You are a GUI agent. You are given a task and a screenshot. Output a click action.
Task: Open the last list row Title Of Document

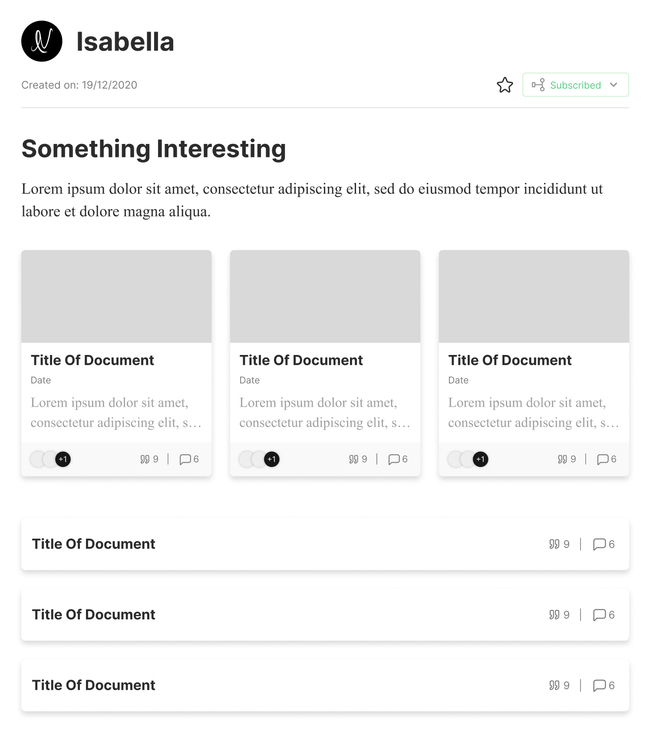click(93, 685)
